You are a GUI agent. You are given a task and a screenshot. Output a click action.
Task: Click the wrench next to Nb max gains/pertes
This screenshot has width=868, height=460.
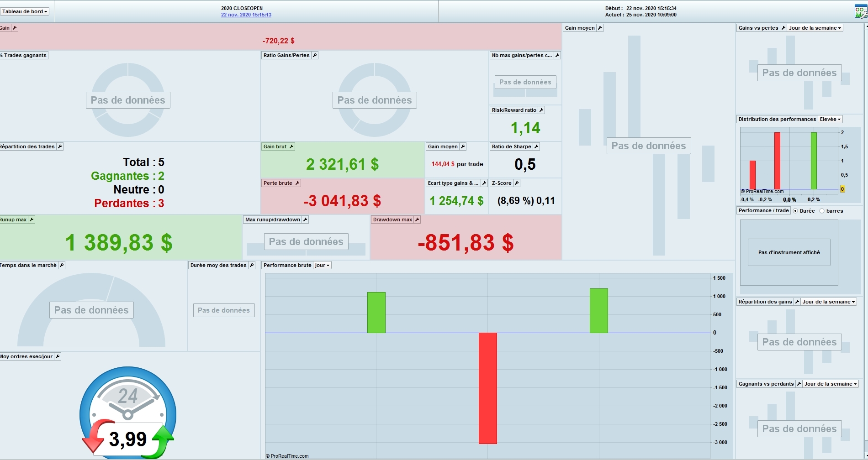557,55
